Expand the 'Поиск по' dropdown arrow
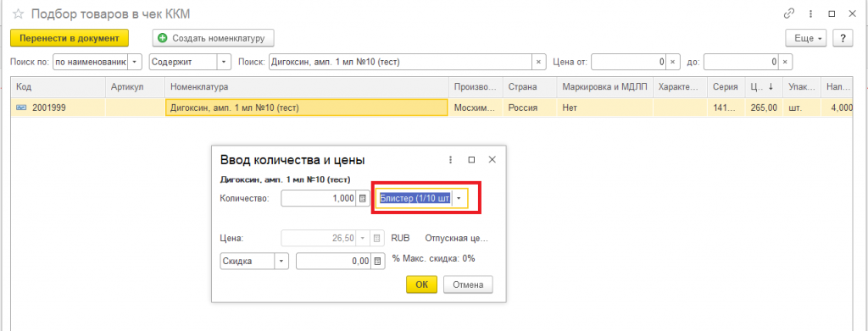Image resolution: width=868 pixels, height=331 pixels. point(136,62)
